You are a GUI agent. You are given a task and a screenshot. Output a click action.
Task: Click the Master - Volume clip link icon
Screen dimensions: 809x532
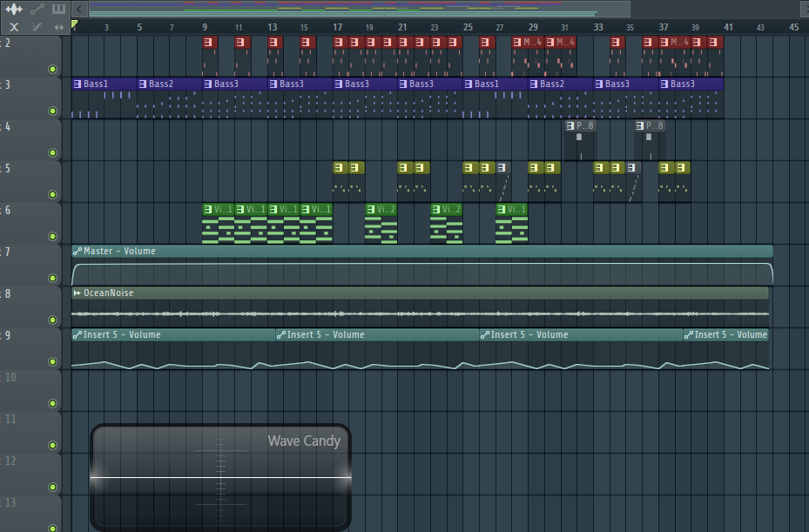[x=77, y=252]
